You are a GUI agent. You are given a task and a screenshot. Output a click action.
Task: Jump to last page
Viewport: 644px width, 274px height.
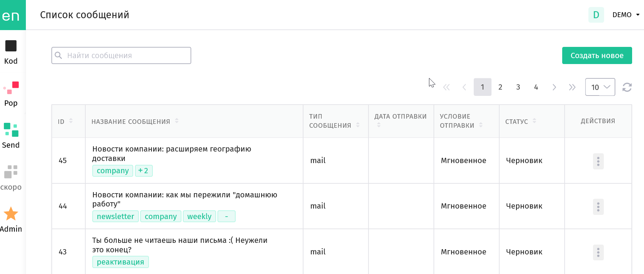[572, 87]
